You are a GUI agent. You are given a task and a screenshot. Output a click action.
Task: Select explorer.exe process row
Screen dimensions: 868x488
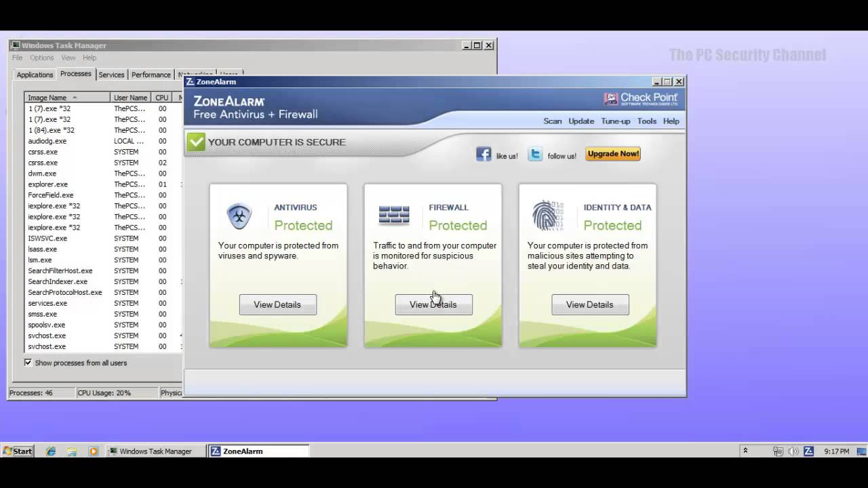(x=103, y=184)
